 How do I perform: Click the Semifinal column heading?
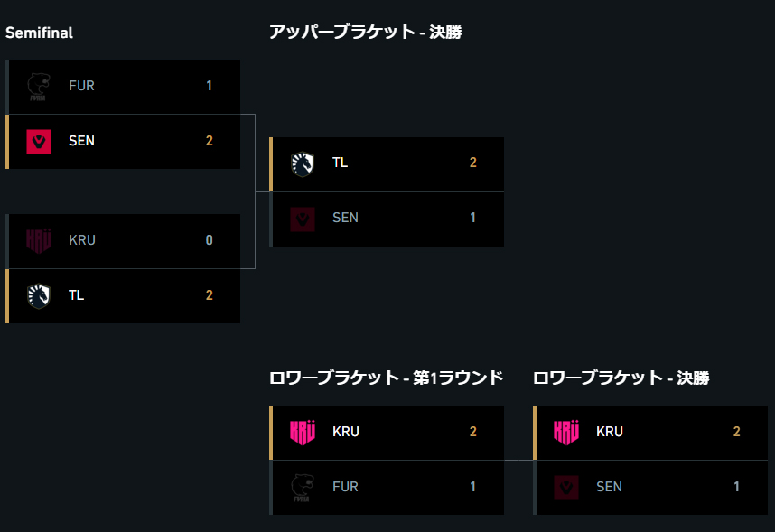point(39,33)
